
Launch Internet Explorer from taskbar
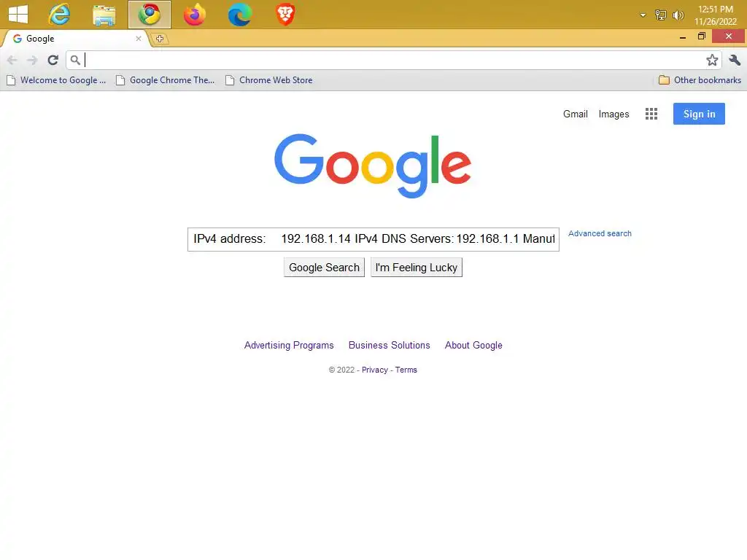coord(59,15)
